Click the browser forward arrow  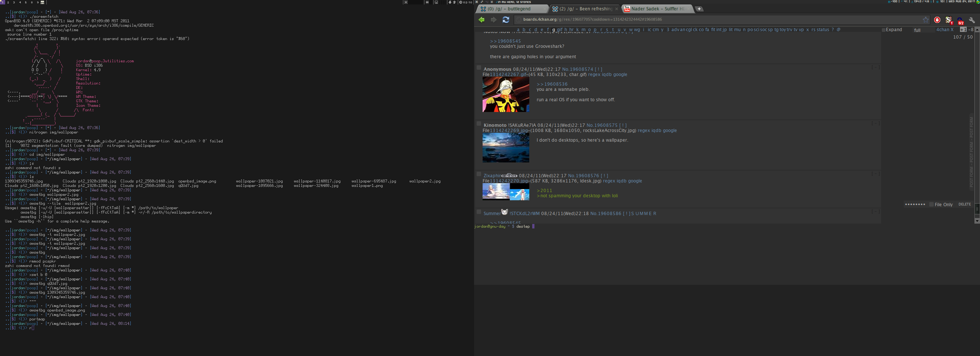[x=493, y=20]
